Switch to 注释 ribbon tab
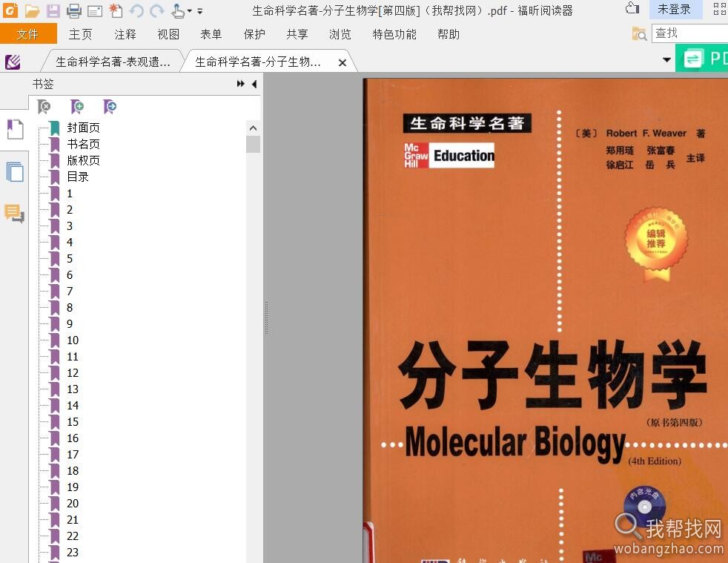The image size is (728, 563). pyautogui.click(x=125, y=34)
